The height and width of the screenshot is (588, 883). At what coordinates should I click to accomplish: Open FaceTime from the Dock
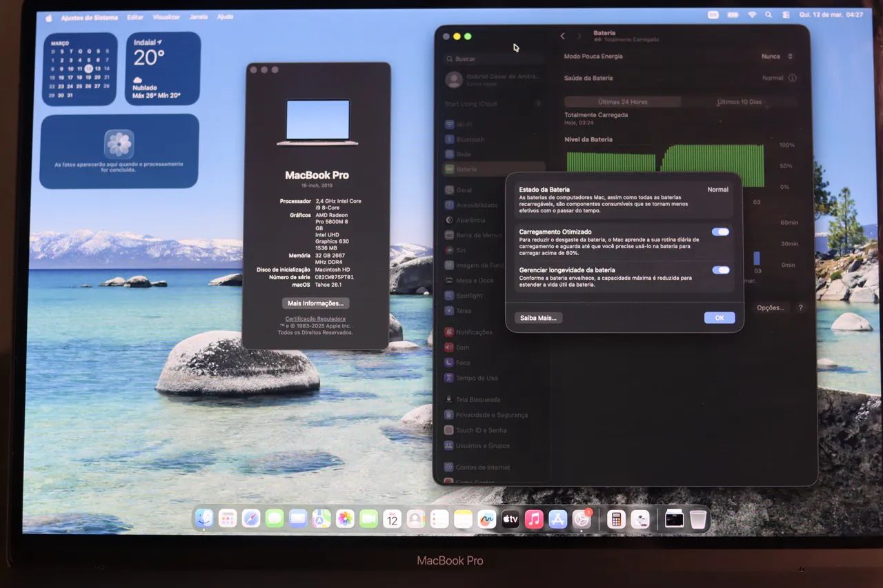[x=368, y=518]
